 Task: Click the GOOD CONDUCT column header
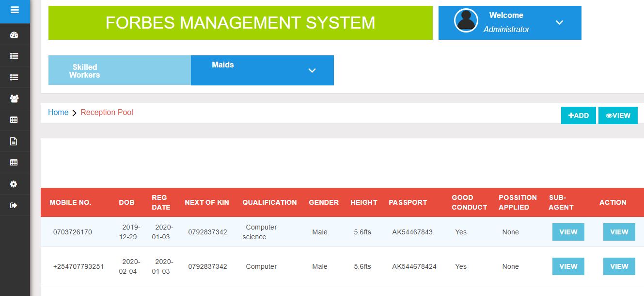click(x=470, y=202)
